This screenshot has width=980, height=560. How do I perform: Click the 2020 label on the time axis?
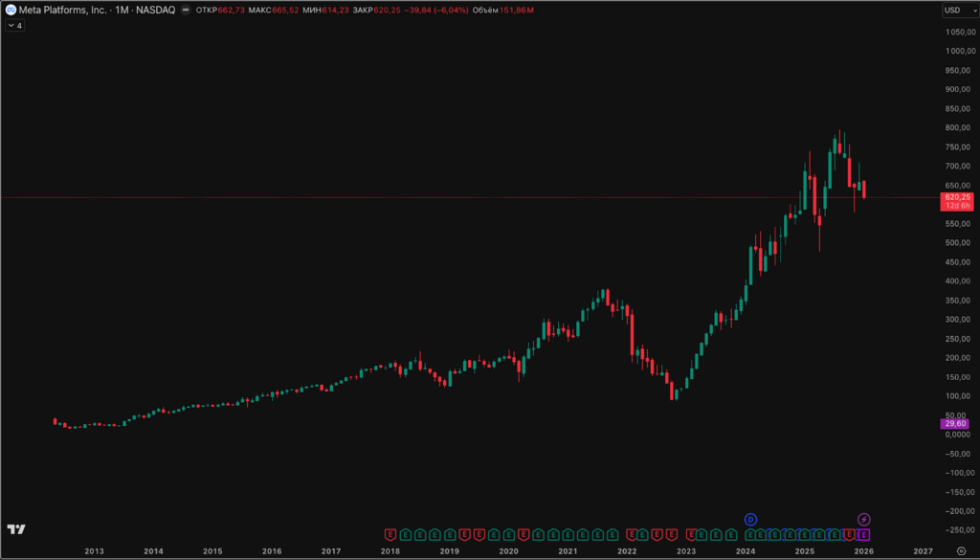[x=508, y=551]
